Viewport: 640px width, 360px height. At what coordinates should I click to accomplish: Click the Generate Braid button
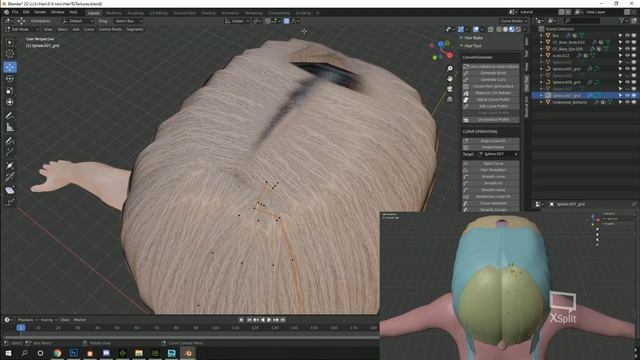pos(491,73)
